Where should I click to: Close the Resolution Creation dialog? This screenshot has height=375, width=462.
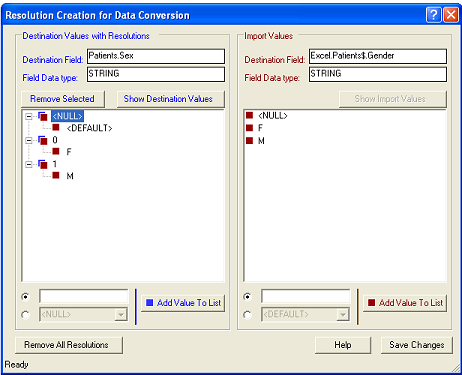451,15
